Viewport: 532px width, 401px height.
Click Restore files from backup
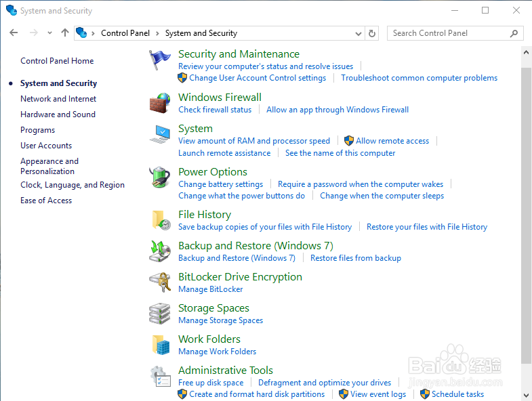coord(356,258)
